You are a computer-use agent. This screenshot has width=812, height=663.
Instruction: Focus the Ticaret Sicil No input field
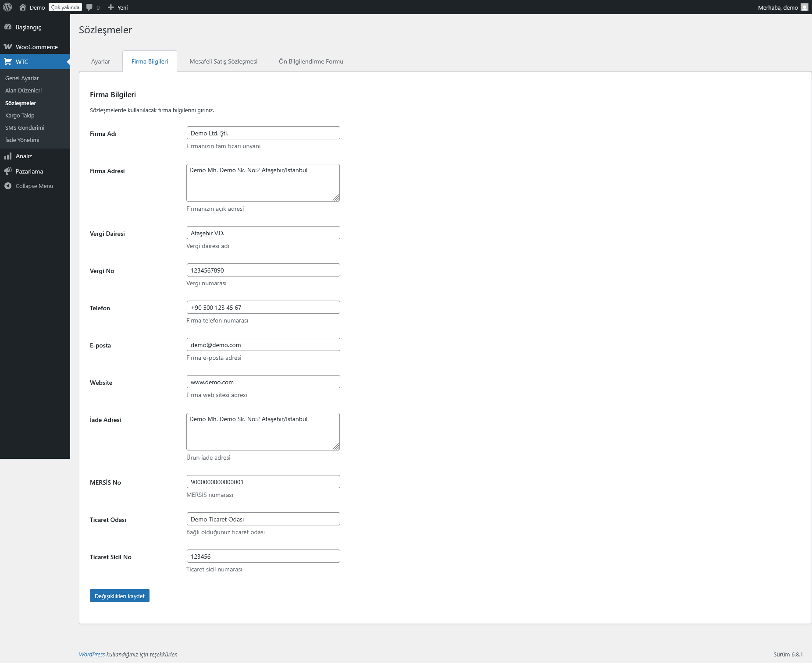[x=263, y=556]
